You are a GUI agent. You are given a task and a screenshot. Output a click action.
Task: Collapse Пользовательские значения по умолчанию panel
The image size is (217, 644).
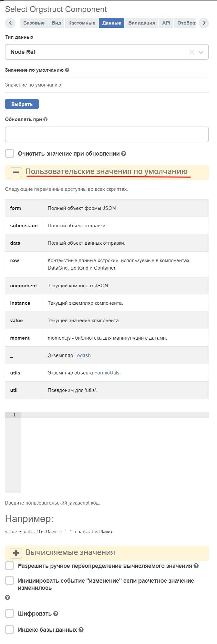16,172
